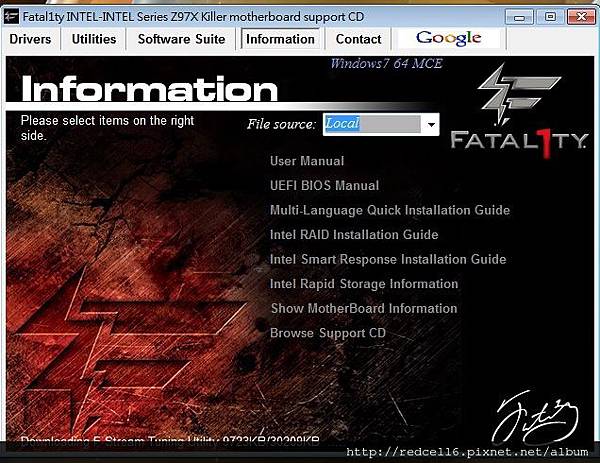Viewport: 600px width, 463px height.
Task: Click the app icon in the title bar
Action: 11,16
